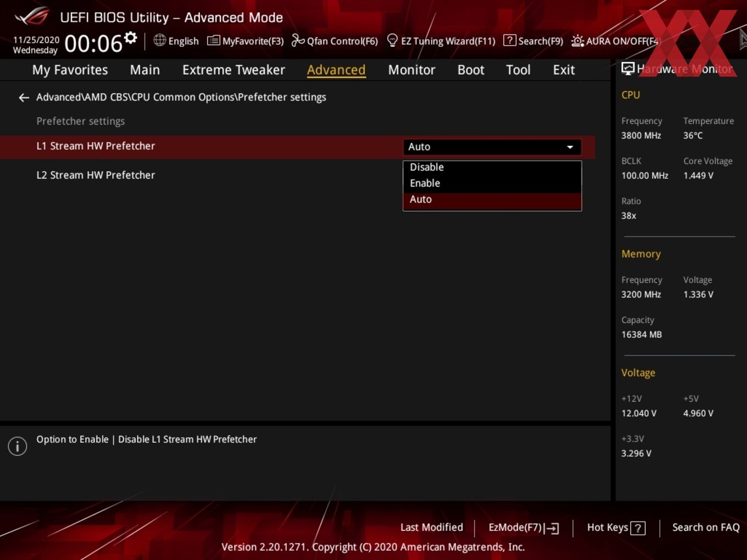Click the Voltage section heading
This screenshot has width=747, height=560.
[638, 373]
